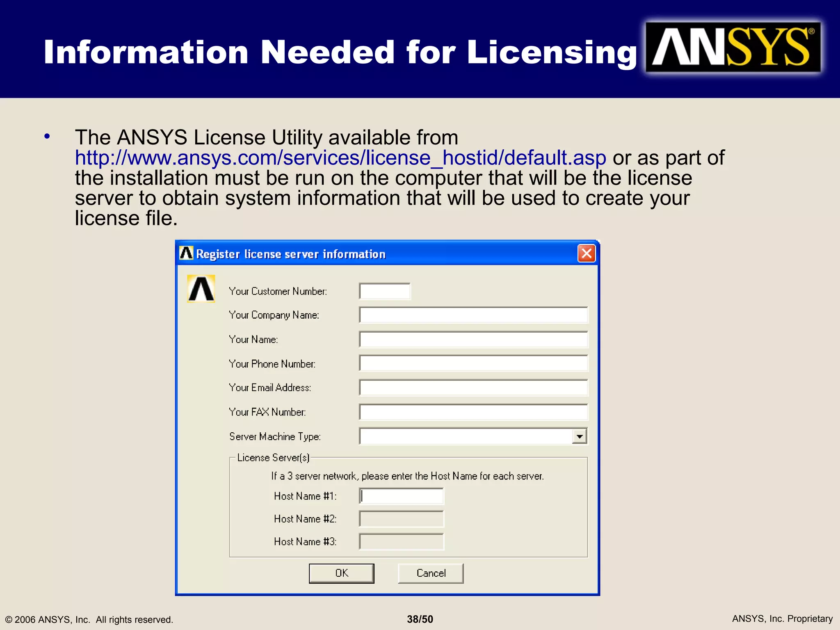Open the ansys.com license_hostid link
Viewport: 840px width, 630px height.
[340, 158]
